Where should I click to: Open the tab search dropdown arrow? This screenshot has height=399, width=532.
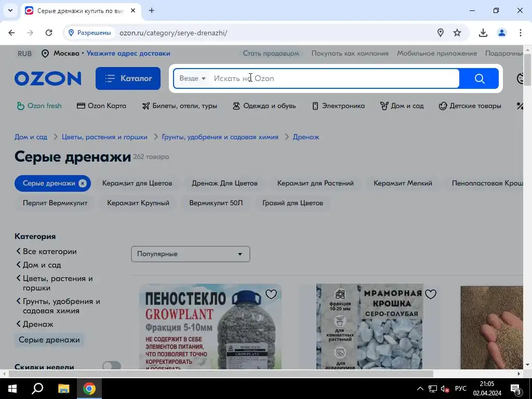[10, 10]
